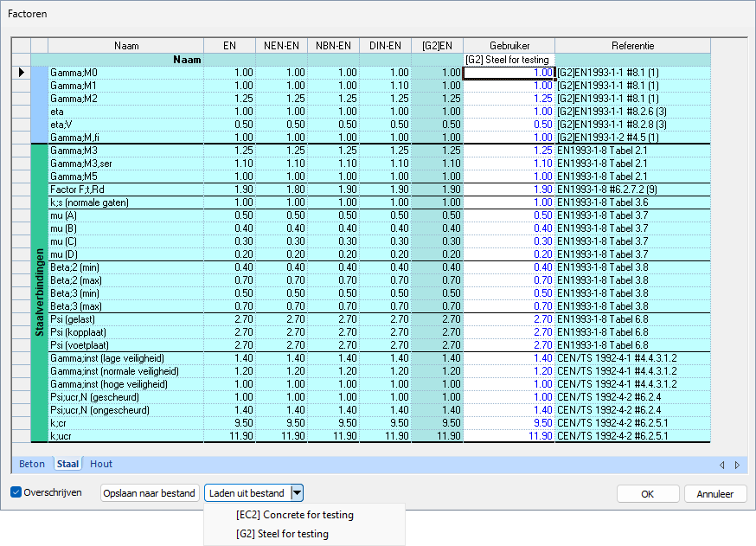The width and height of the screenshot is (756, 546).
Task: Click the NBN-EN column header
Action: [333, 46]
